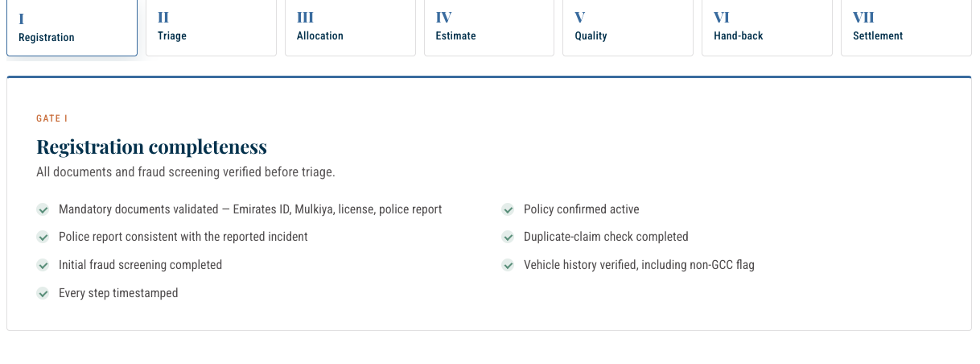Open the I Registration tab
980x364 pixels.
(x=72, y=27)
